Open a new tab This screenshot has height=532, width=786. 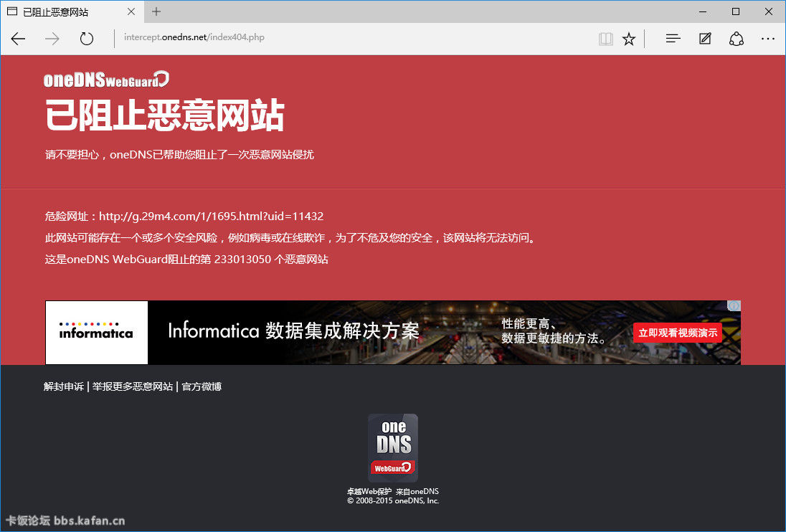[156, 11]
